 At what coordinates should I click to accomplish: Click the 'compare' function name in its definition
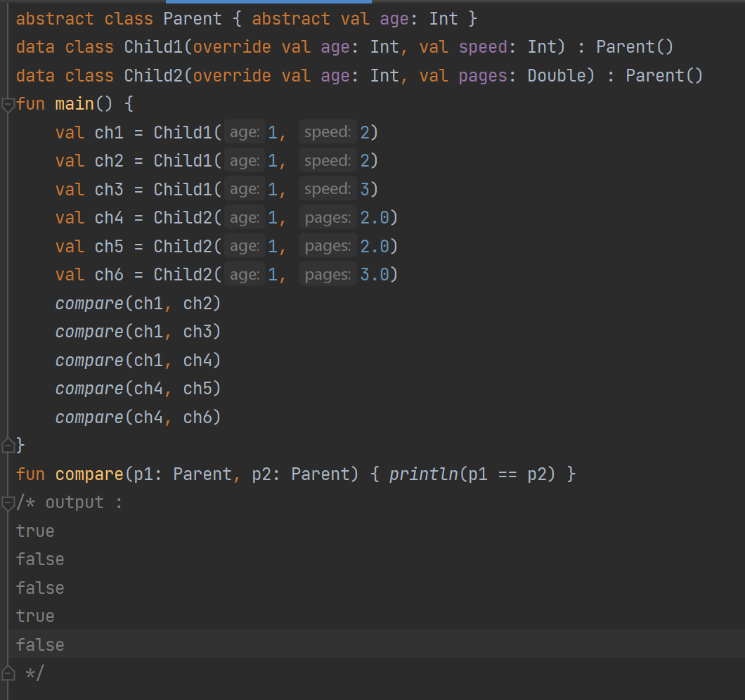point(89,474)
